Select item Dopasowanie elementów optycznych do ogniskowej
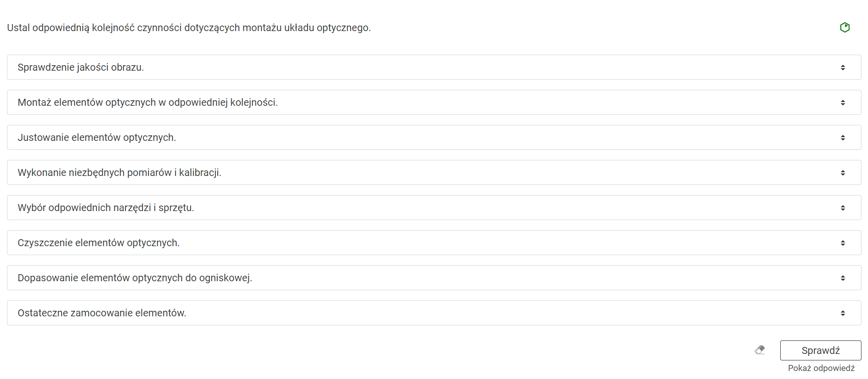The image size is (868, 379). pos(135,278)
